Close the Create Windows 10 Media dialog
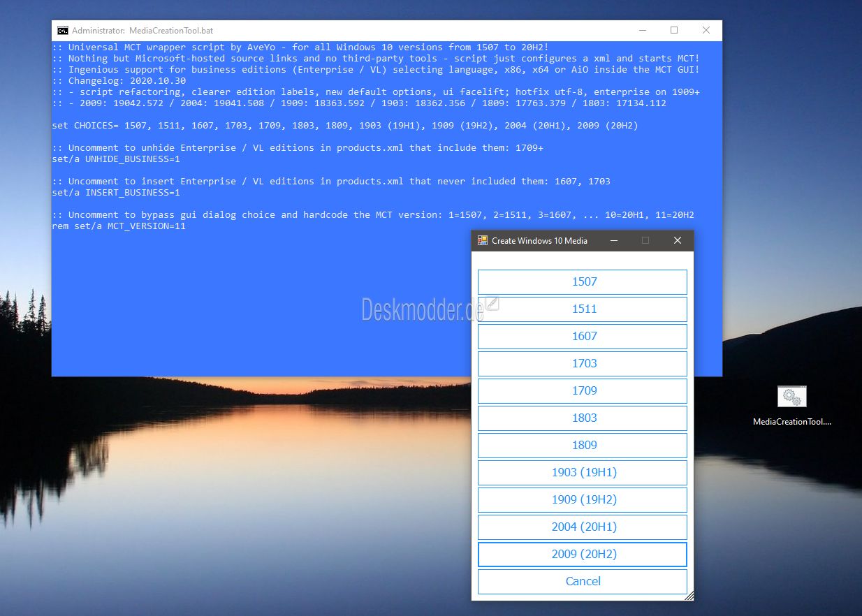The height and width of the screenshot is (616, 862). pos(677,240)
